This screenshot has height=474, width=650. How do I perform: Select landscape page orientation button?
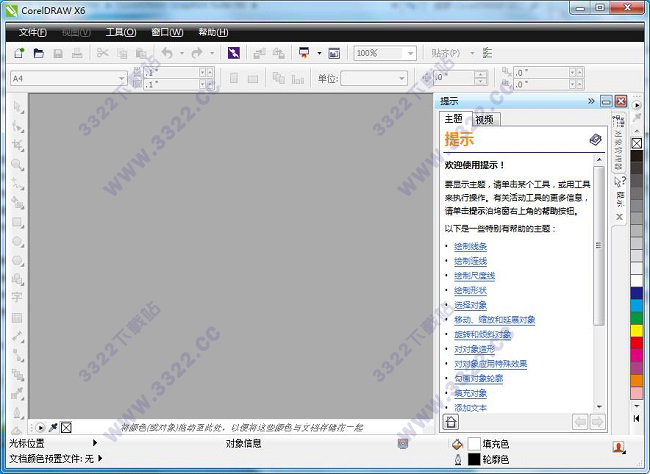click(x=253, y=78)
